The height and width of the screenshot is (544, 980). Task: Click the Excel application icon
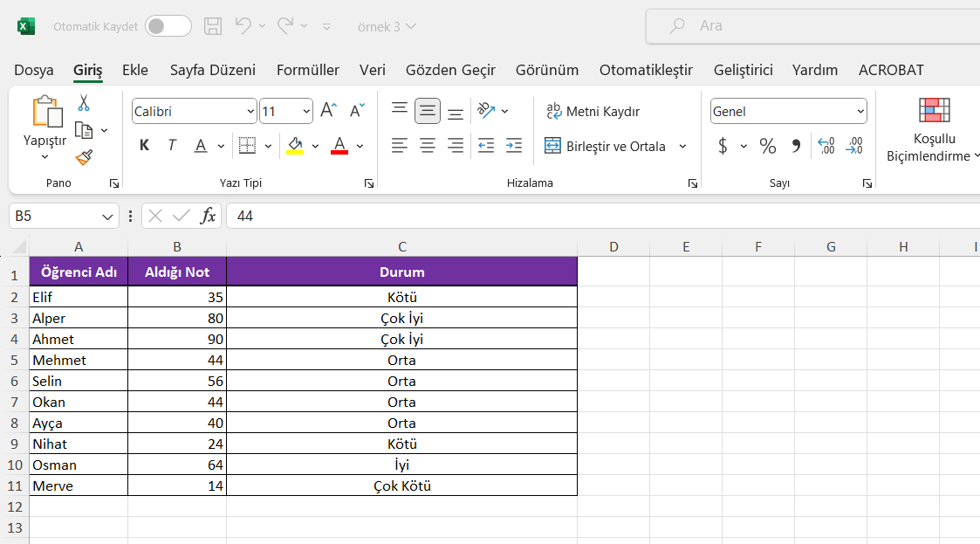25,26
